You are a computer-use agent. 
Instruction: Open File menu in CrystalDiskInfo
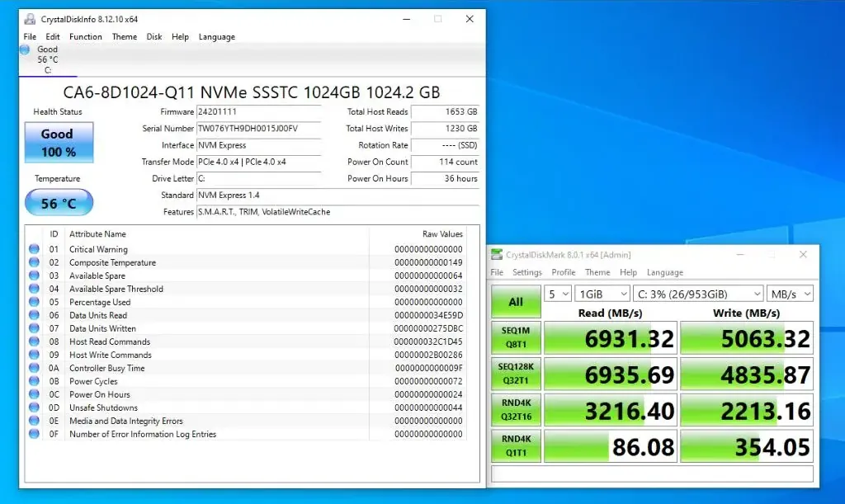coord(30,36)
